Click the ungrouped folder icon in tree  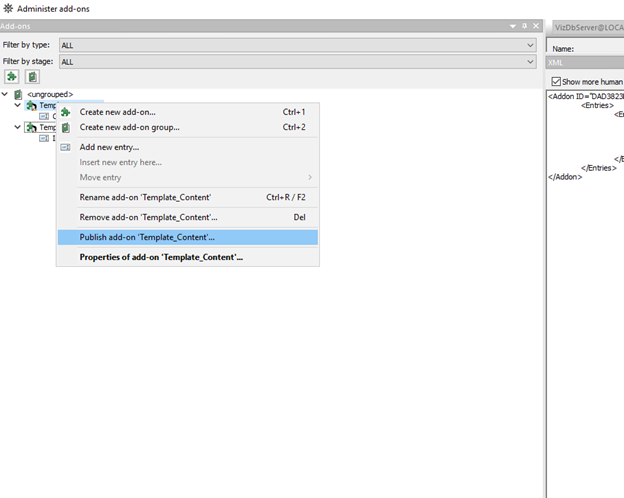click(x=18, y=94)
